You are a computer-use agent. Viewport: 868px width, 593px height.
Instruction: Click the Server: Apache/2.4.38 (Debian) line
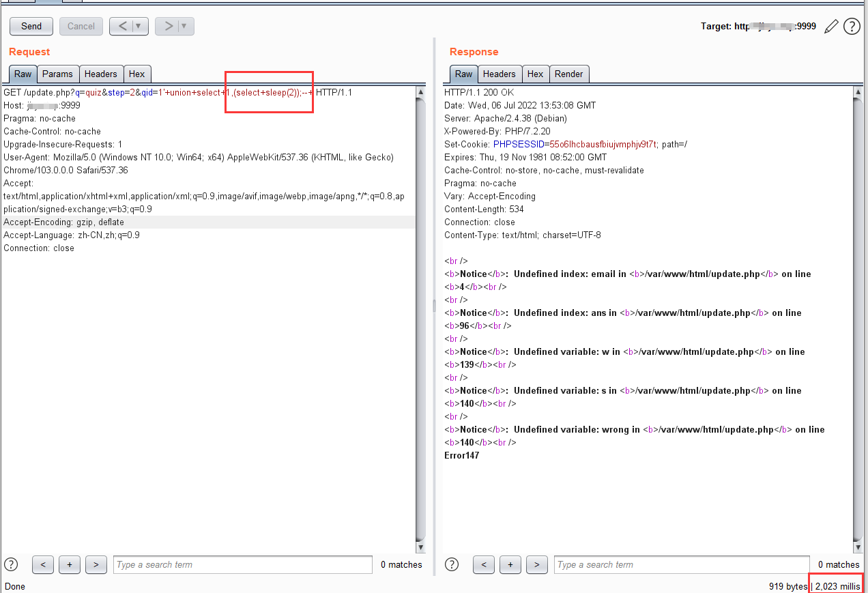coord(506,119)
